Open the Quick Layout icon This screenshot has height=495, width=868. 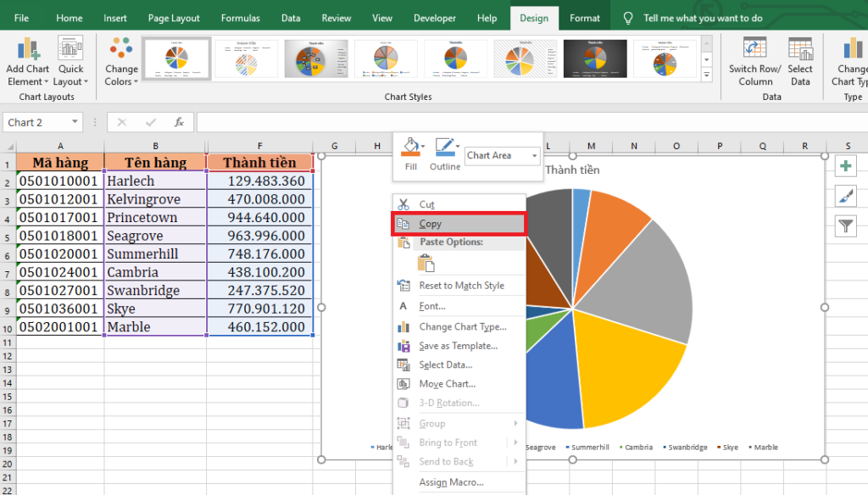(70, 49)
